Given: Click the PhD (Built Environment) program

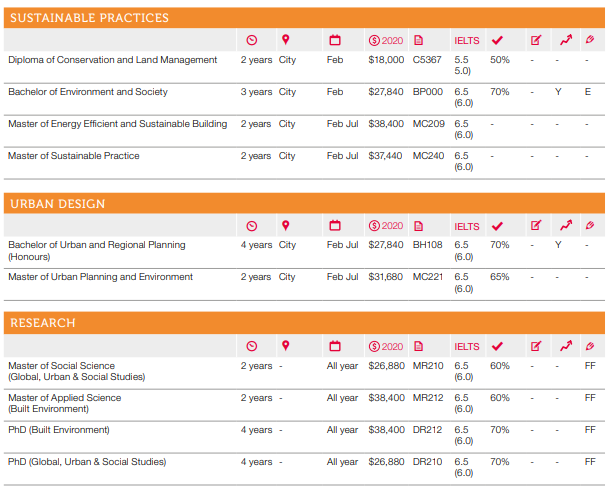Looking at the screenshot, I should [59, 430].
